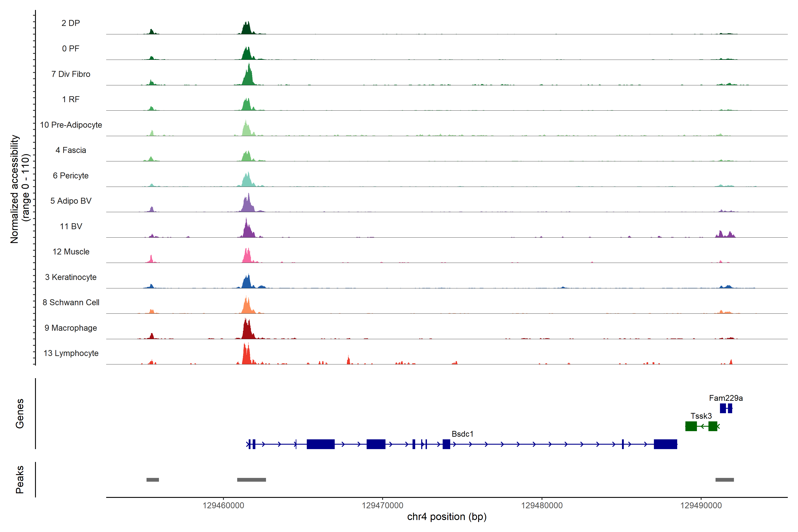Select the rightmost gray peak bar
The image size is (798, 532).
(x=724, y=480)
